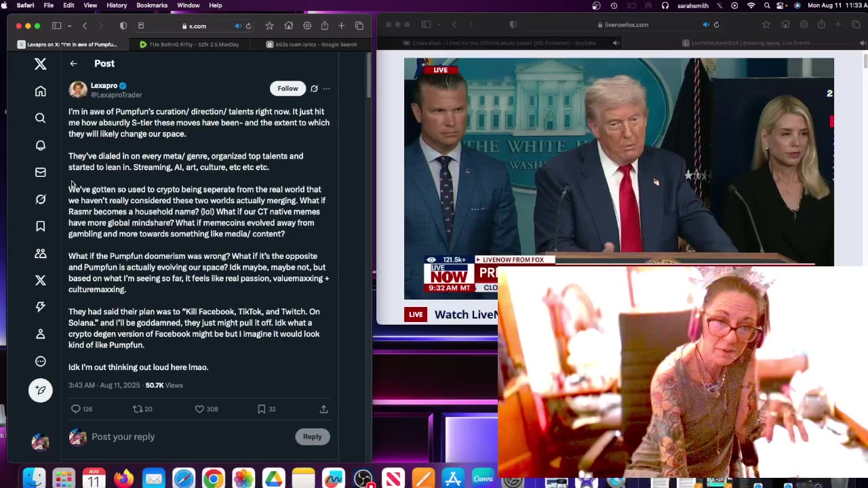Viewport: 868px width, 488px height.
Task: Open Control Center in menu bar
Action: pos(782,5)
